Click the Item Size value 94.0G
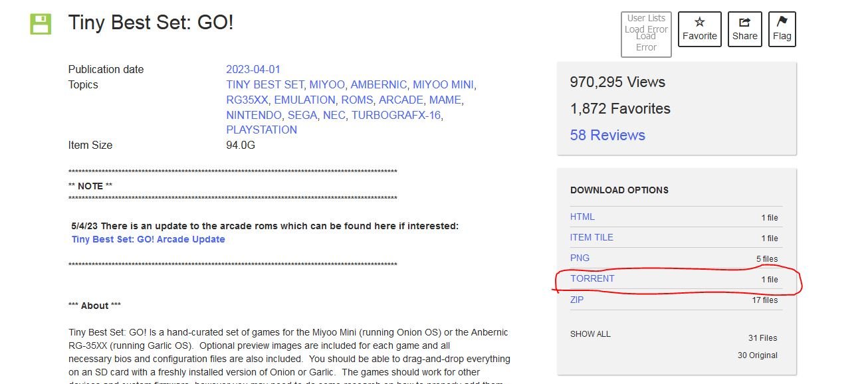Image resolution: width=868 pixels, height=384 pixels. tap(241, 145)
